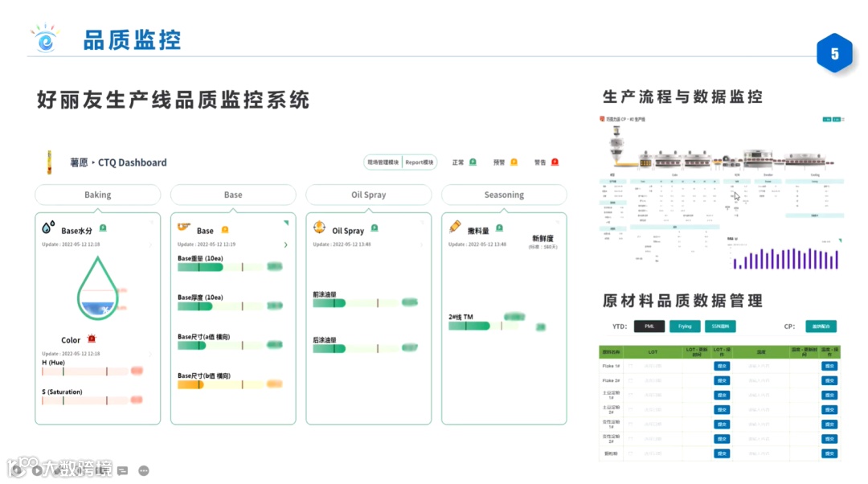Click temperature 提交 button in Flake 1# row
868x484 pixels.
(829, 366)
